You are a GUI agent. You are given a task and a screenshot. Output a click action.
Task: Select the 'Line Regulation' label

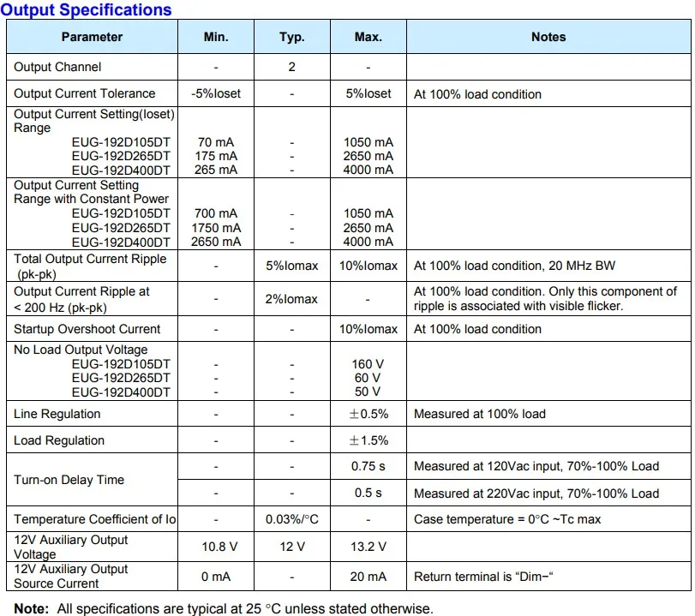57,414
